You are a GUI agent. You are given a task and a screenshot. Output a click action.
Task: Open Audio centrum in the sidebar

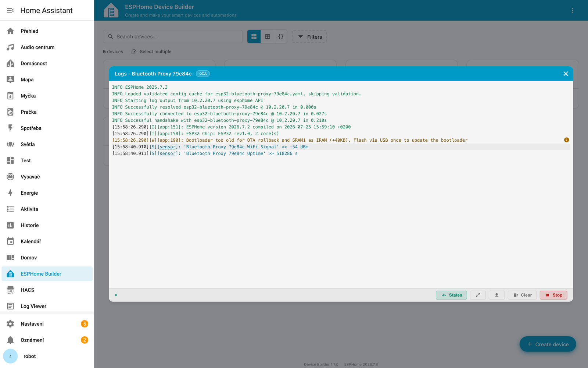point(47,47)
